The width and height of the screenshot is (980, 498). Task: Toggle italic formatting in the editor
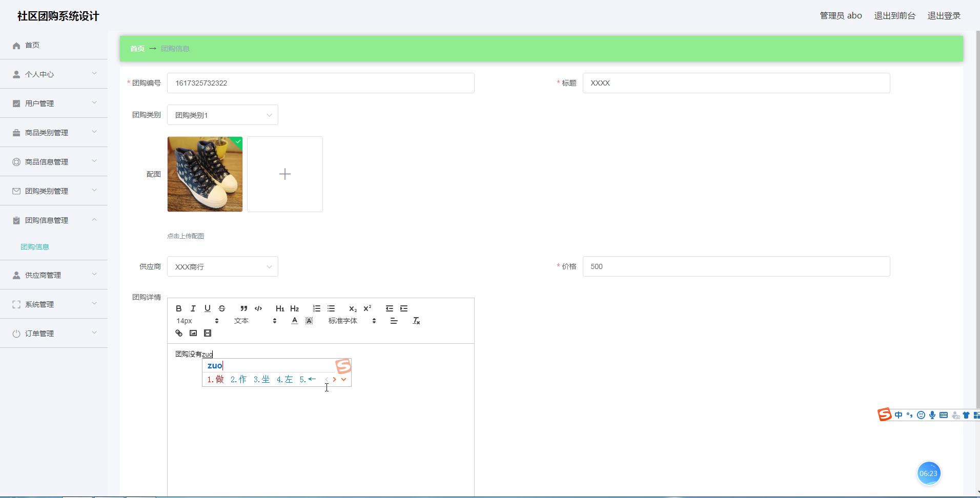click(193, 308)
